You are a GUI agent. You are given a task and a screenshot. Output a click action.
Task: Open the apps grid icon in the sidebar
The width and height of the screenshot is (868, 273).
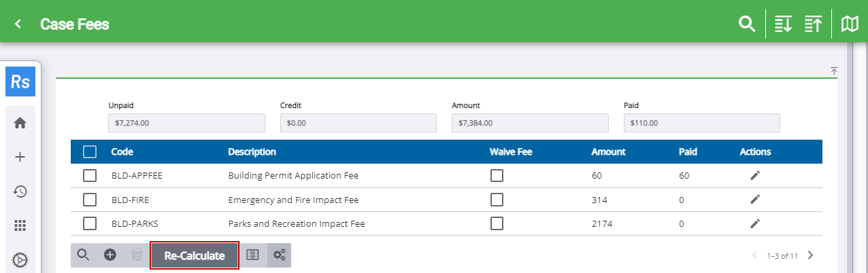[x=20, y=225]
